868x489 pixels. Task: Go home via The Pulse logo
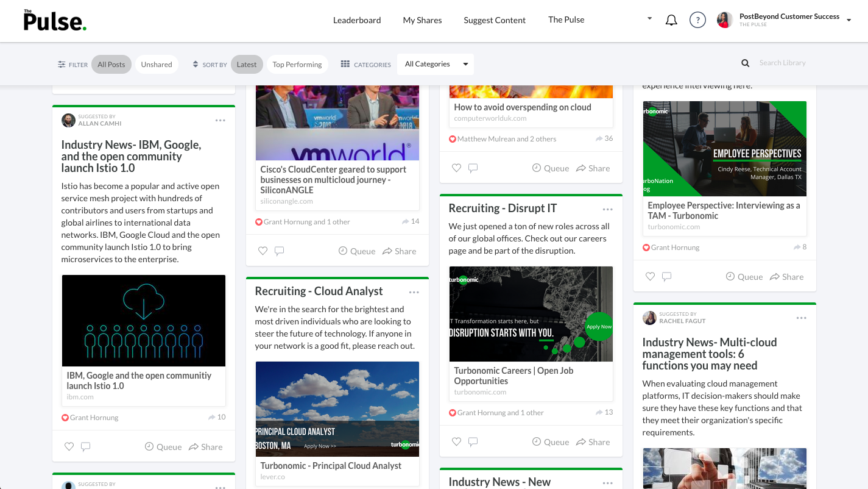[55, 20]
